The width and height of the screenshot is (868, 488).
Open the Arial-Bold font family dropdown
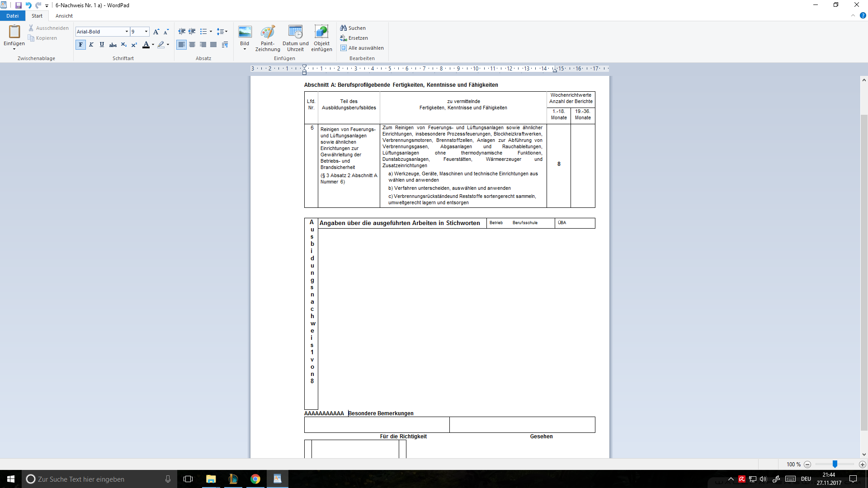(127, 32)
